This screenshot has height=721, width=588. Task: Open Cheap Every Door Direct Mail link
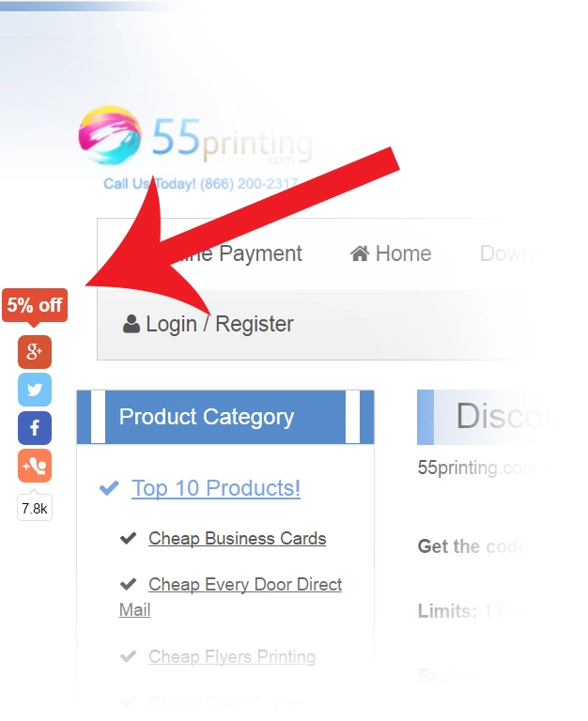click(230, 597)
